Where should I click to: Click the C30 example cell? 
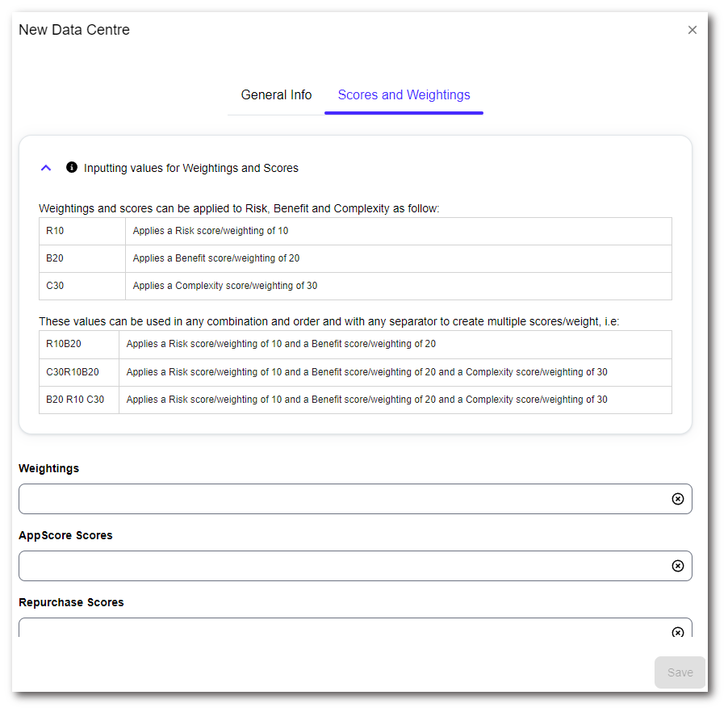55,286
